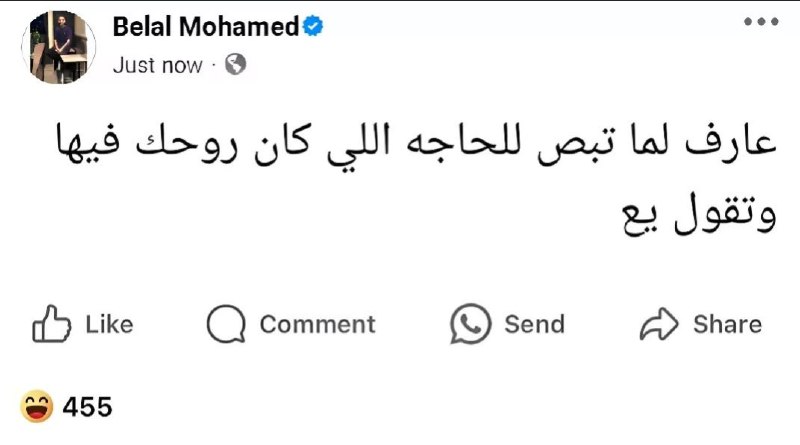Click the blue verified badge

(x=313, y=26)
